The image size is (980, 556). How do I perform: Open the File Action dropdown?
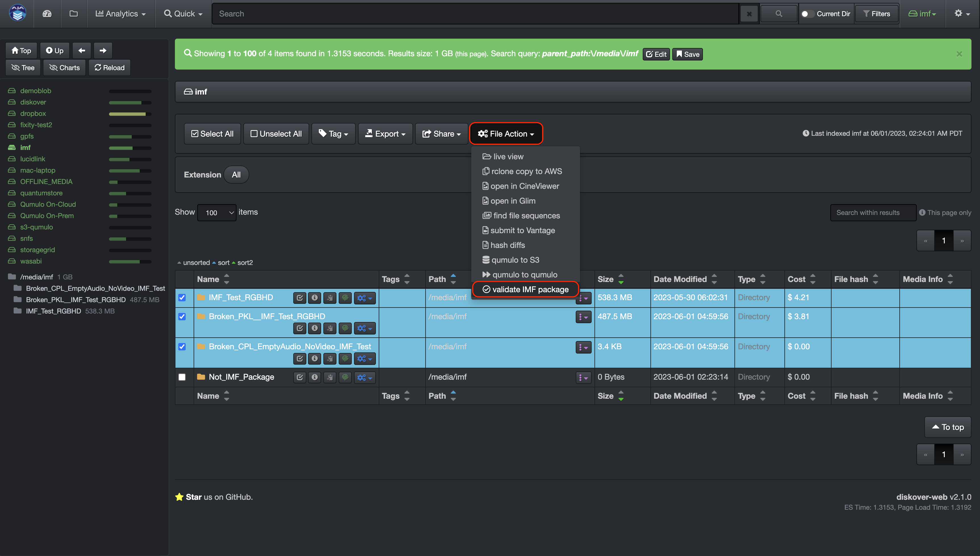506,134
